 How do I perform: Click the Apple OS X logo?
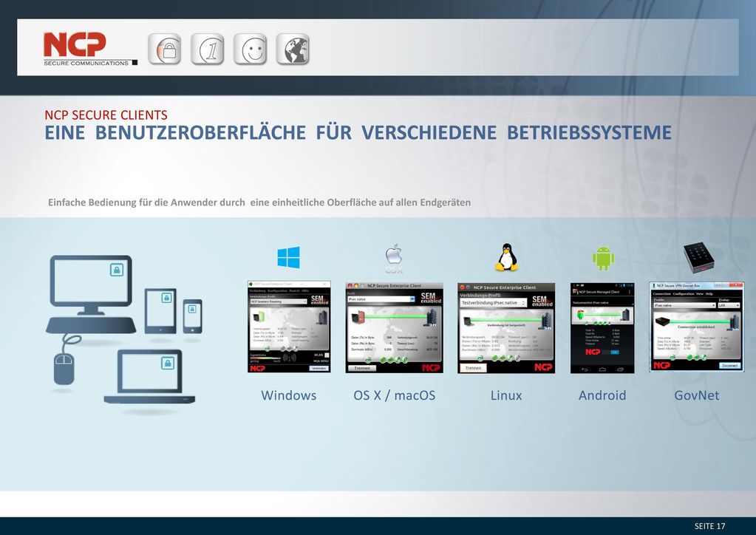(x=394, y=259)
